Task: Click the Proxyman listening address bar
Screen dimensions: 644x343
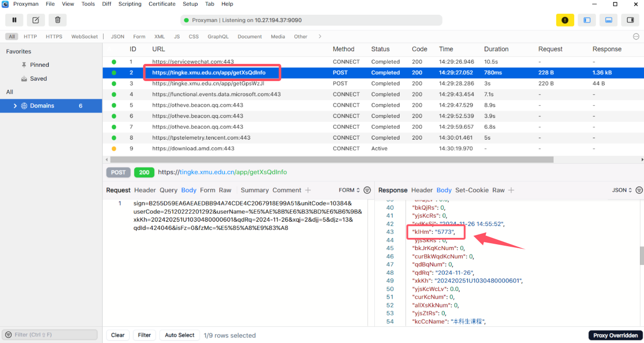Action: coord(311,20)
